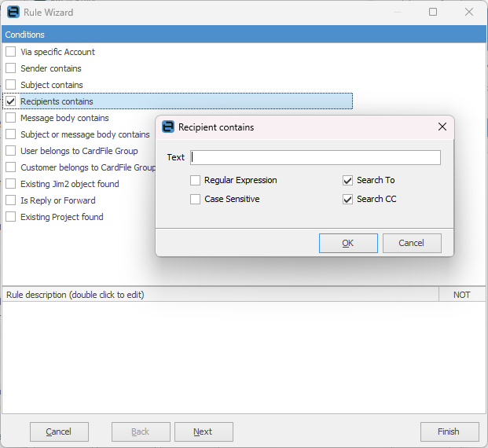This screenshot has height=448, width=488.
Task: Maximize the Rule Wizard window
Action: pos(433,12)
